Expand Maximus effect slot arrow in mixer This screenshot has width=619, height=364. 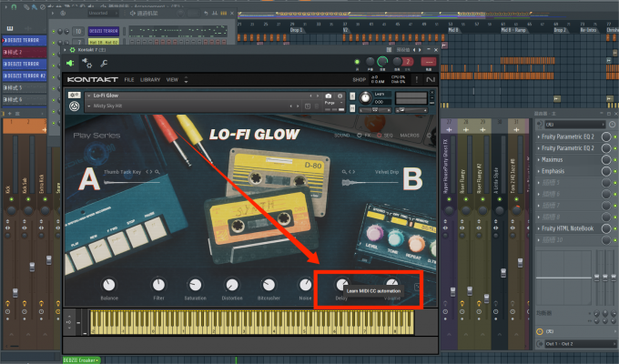click(539, 160)
